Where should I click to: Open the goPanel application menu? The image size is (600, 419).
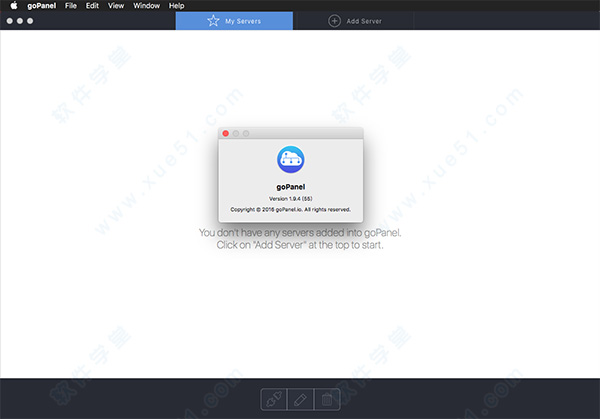click(41, 6)
